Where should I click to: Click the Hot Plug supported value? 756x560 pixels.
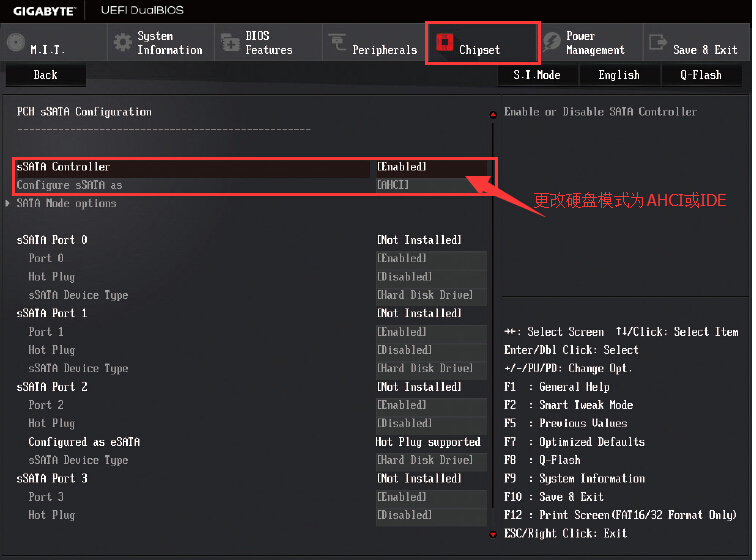(428, 442)
